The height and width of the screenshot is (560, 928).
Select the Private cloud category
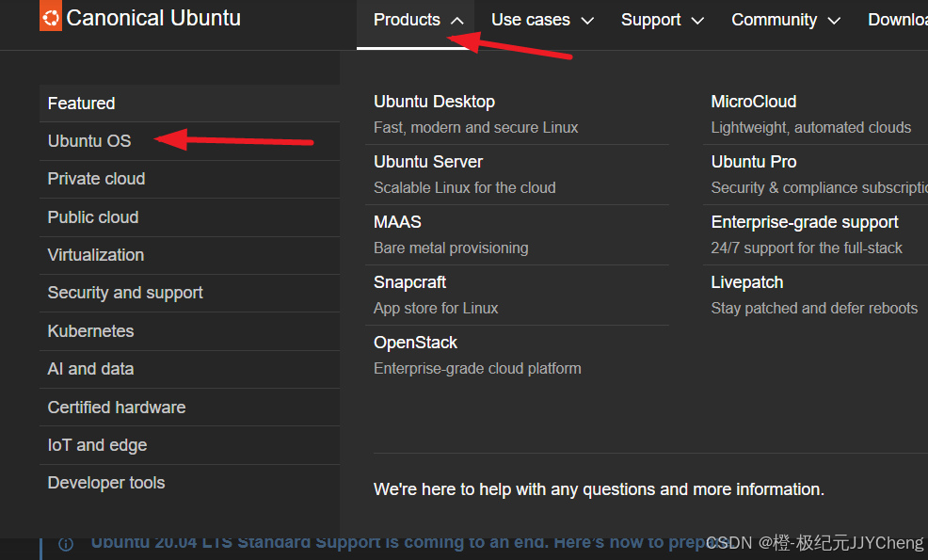pos(189,179)
